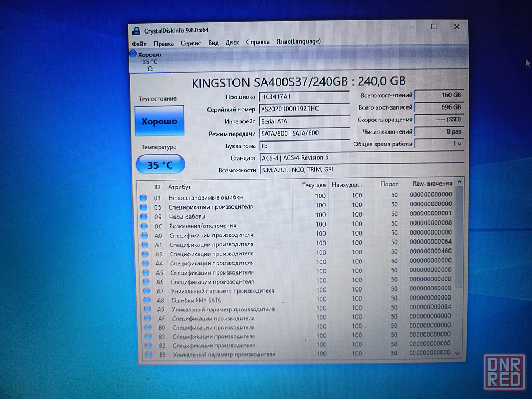Screen dimensions: 532x399
Task: Click the status circle of attribute B0
Action: [148, 327]
